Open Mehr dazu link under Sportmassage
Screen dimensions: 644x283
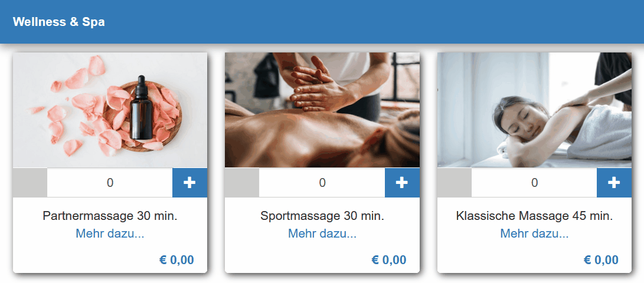[322, 234]
